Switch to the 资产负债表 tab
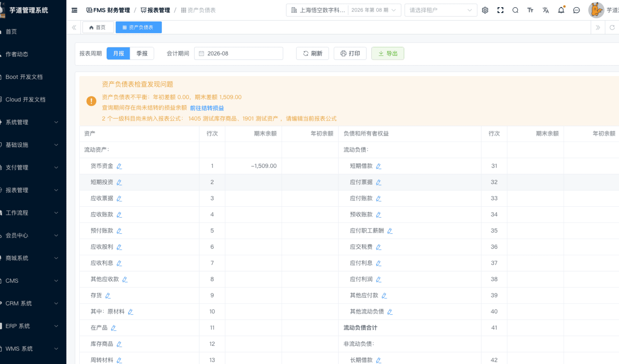Screen dimensions: 619x364 (138, 27)
